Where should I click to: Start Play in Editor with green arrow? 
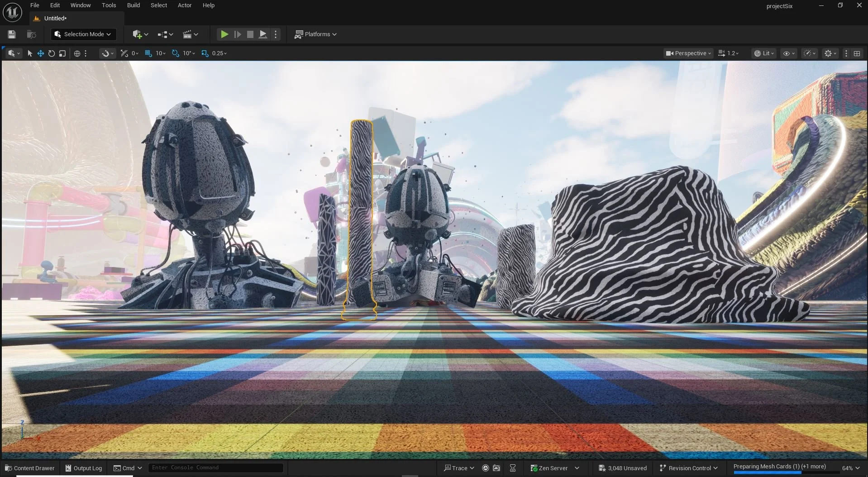(224, 34)
